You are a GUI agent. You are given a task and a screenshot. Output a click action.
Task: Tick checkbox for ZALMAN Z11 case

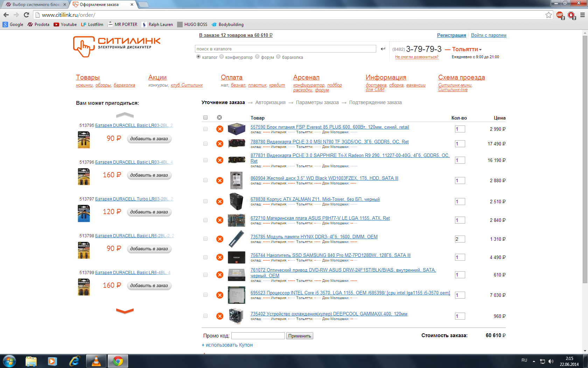(x=205, y=201)
